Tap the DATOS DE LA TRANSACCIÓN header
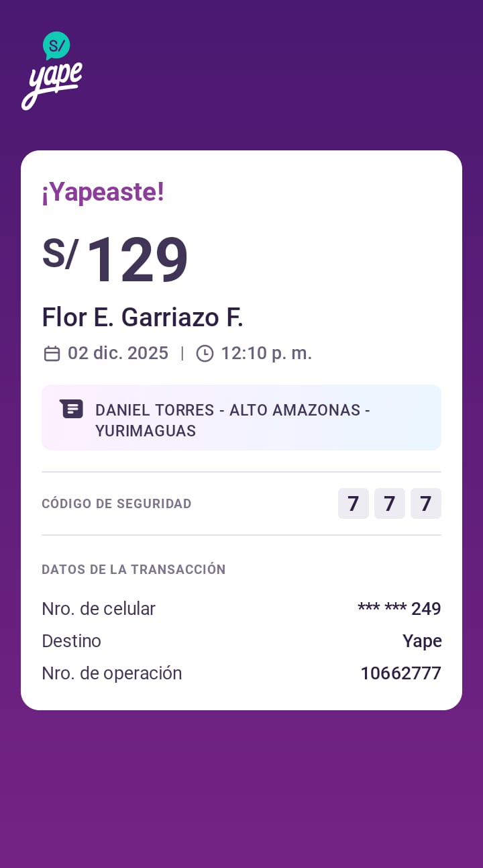483x868 pixels. pyautogui.click(x=133, y=569)
